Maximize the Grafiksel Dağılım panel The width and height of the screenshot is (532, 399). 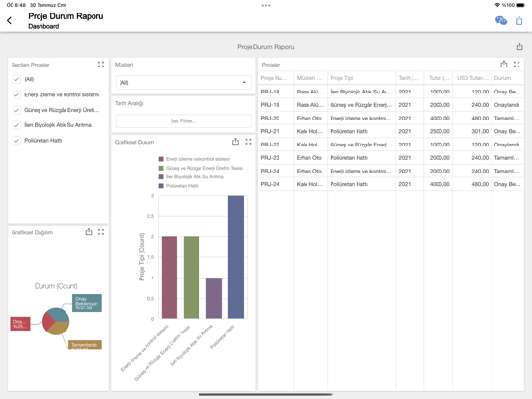tap(101, 232)
